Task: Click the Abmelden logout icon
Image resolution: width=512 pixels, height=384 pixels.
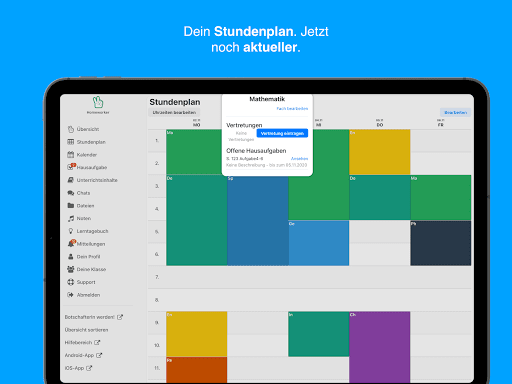Action: click(71, 295)
